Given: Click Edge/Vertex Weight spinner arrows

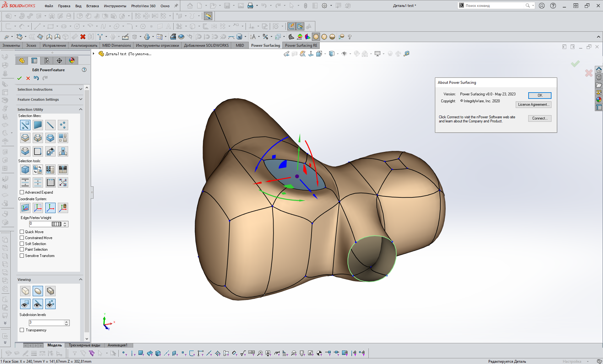Looking at the screenshot, I should point(65,224).
